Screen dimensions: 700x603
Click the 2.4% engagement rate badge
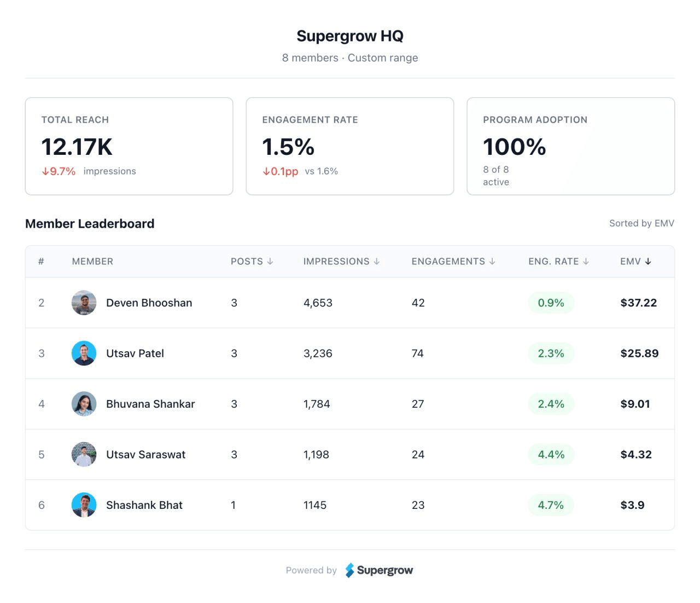click(x=551, y=404)
